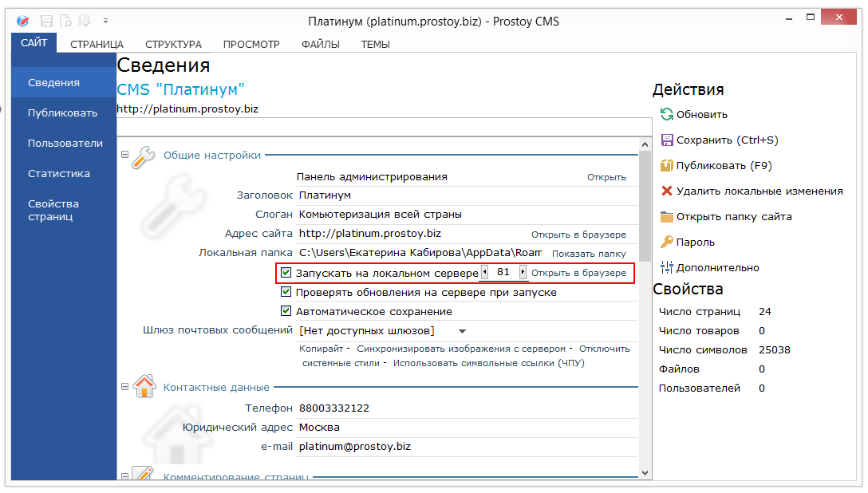Click Сохранить (Ctrl+S) action

coord(727,140)
